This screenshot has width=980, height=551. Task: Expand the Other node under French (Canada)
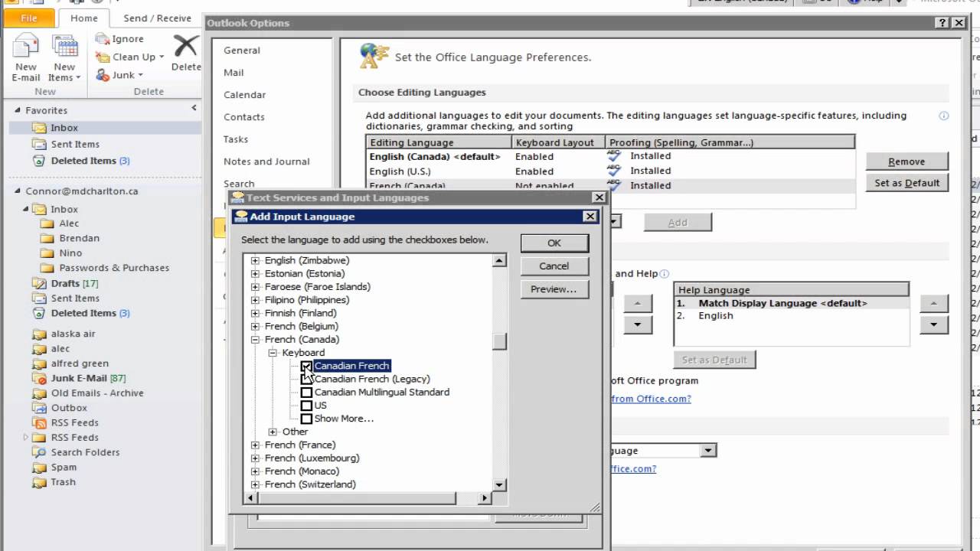273,432
